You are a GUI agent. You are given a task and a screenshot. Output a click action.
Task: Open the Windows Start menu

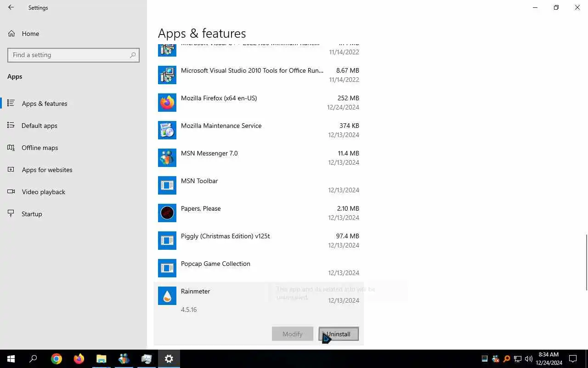pyautogui.click(x=11, y=359)
